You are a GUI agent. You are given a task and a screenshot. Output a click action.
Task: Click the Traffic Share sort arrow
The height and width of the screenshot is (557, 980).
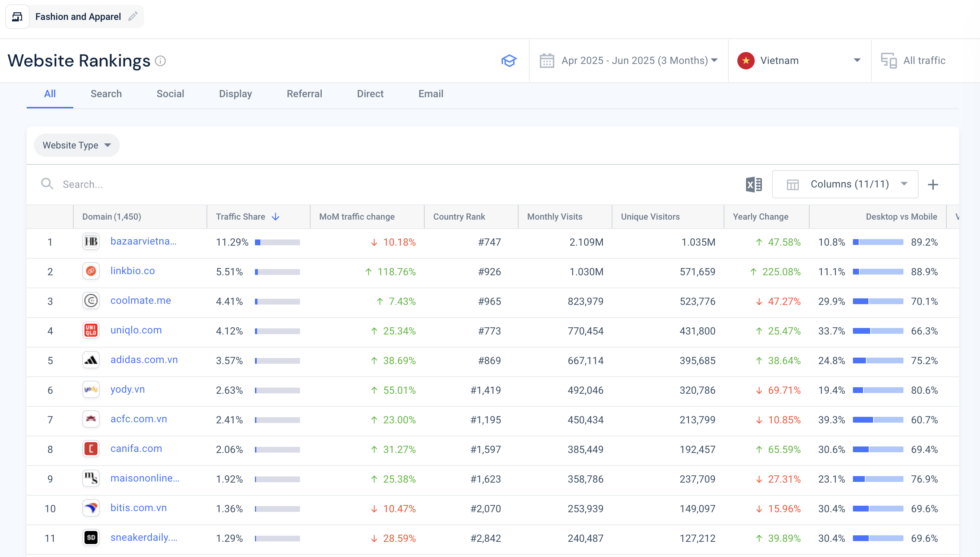coord(275,217)
